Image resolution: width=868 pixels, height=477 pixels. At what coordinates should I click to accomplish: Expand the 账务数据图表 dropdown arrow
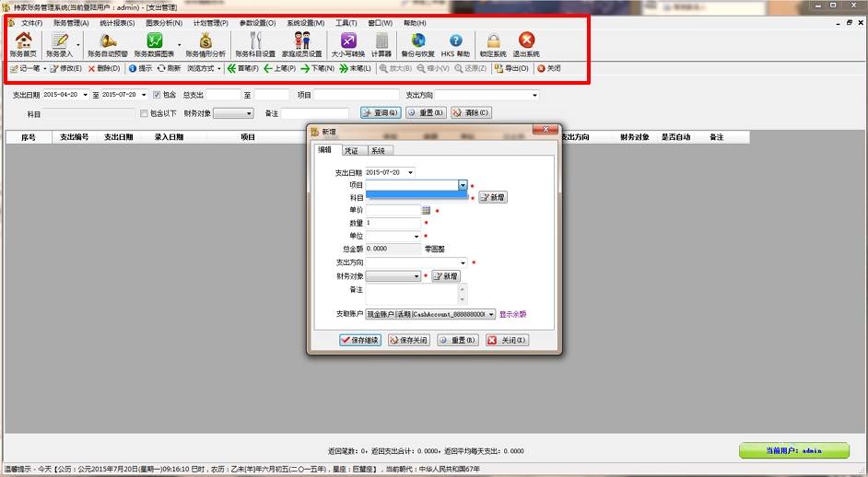pyautogui.click(x=180, y=45)
